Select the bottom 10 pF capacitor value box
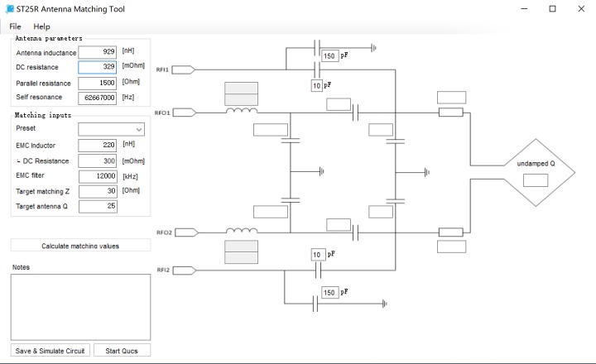The width and height of the screenshot is (596, 364). tap(316, 255)
